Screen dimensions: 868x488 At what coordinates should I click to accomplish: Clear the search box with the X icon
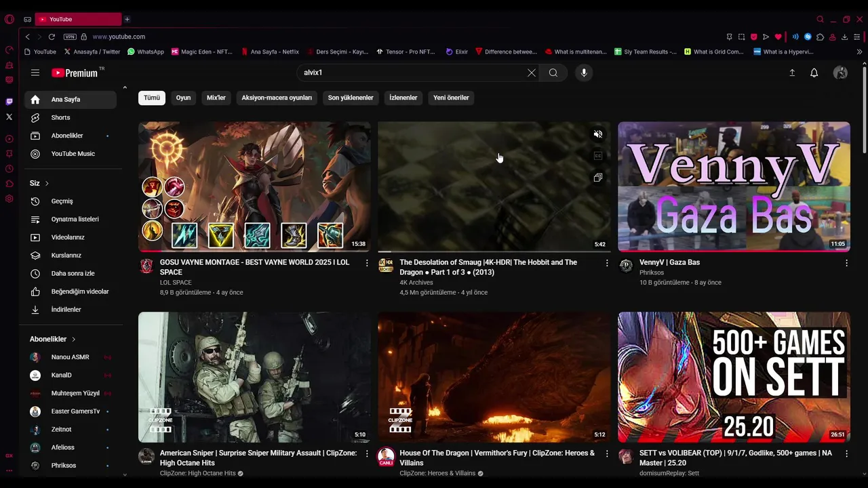click(x=532, y=73)
